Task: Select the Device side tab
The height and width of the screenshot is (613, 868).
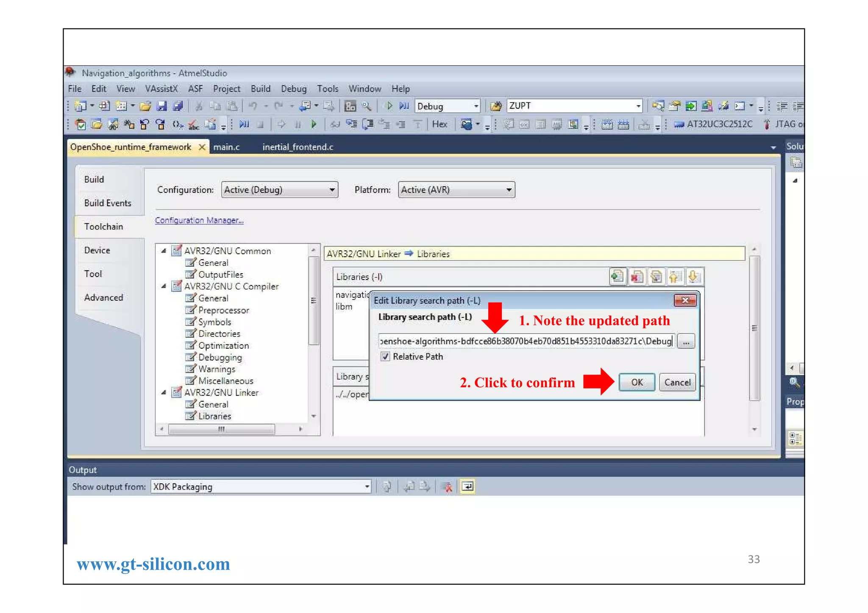Action: [x=97, y=250]
